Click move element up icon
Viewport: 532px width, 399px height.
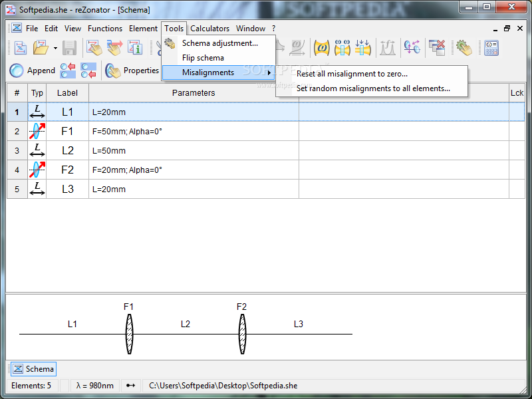click(68, 70)
